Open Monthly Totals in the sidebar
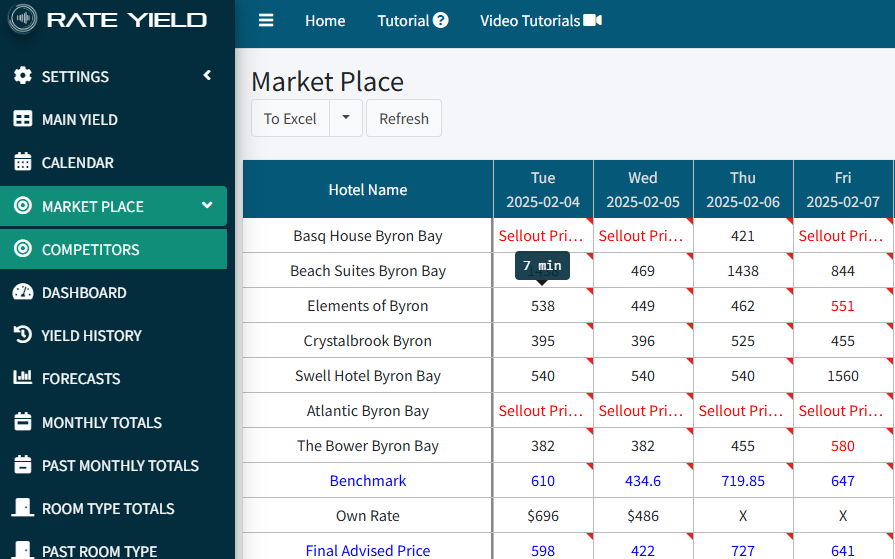 coord(101,422)
